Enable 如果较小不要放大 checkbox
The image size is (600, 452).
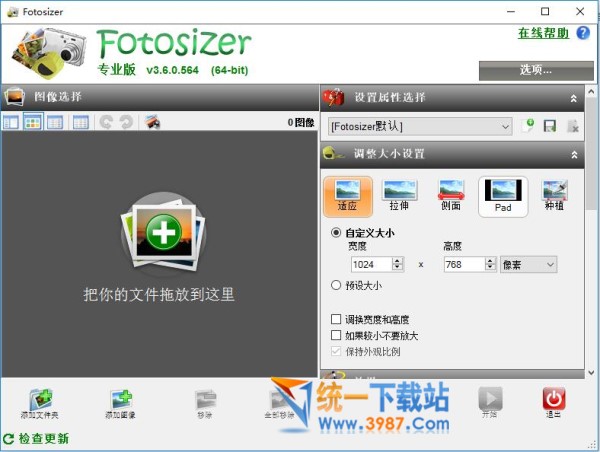336,335
